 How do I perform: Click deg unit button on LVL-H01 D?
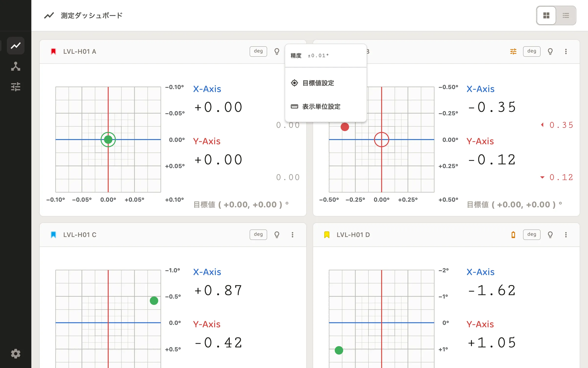pos(532,235)
